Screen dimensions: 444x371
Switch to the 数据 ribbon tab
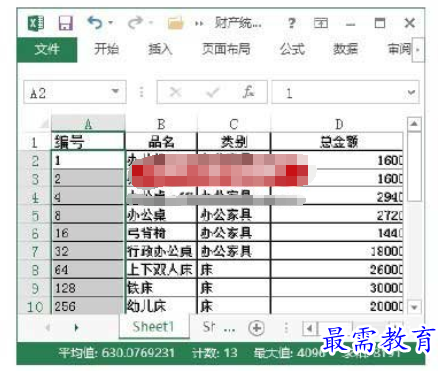coord(346,49)
